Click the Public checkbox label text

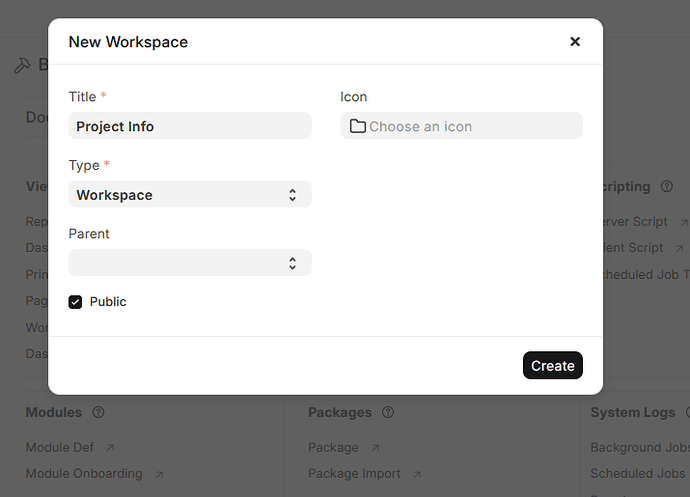point(108,302)
